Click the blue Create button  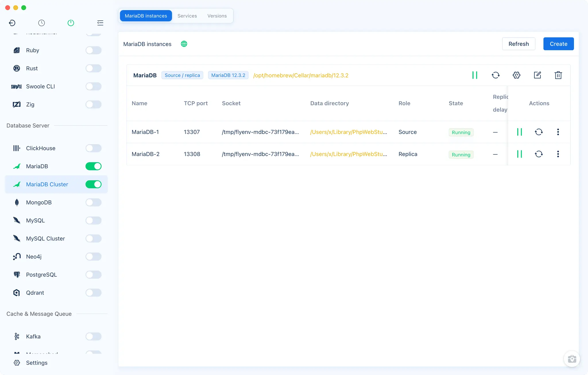(558, 44)
